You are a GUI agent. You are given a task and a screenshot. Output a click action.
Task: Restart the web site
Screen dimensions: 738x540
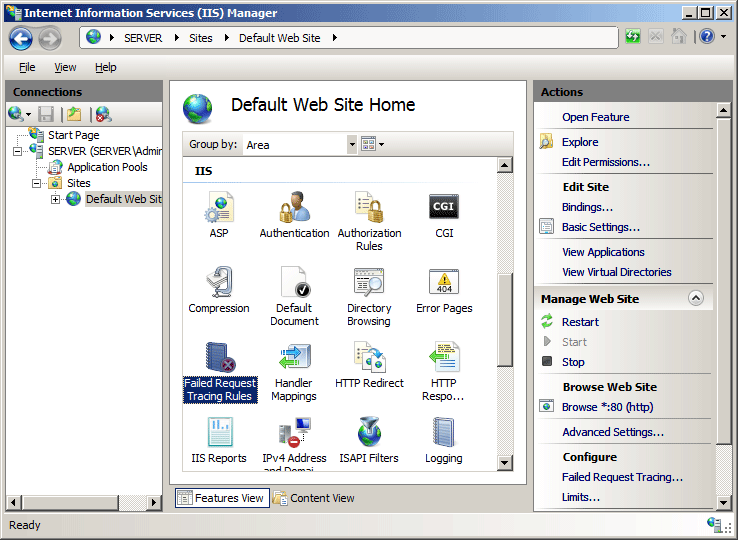(580, 322)
